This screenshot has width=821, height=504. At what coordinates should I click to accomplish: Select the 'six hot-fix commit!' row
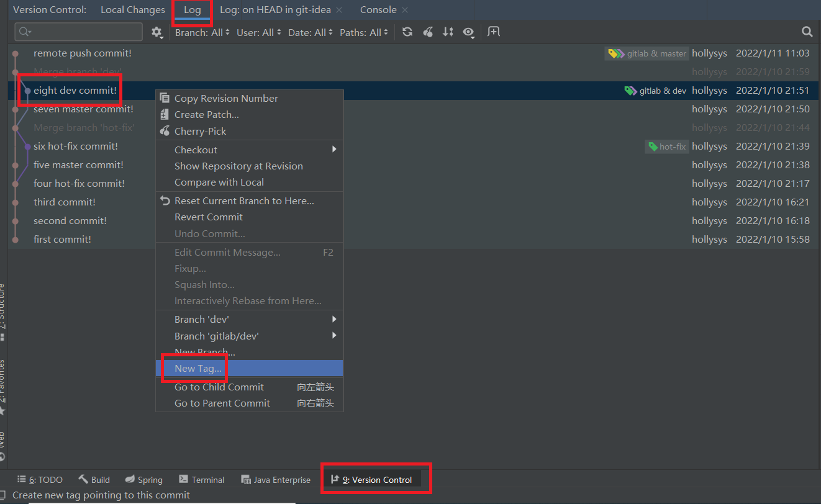[413, 146]
